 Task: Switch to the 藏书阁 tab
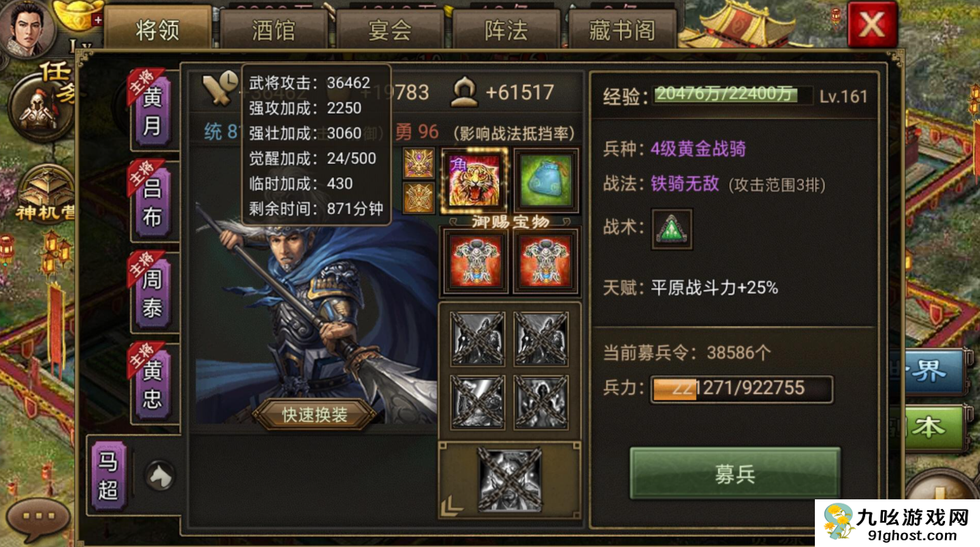[x=622, y=30]
